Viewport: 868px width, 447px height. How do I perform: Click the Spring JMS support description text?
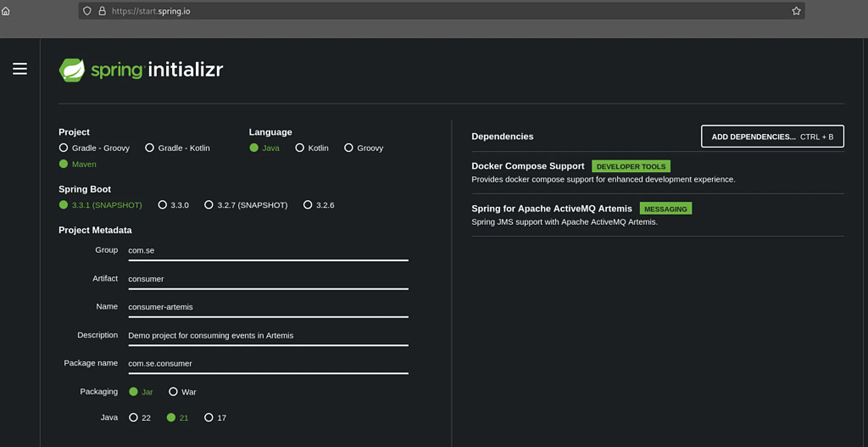pos(564,222)
